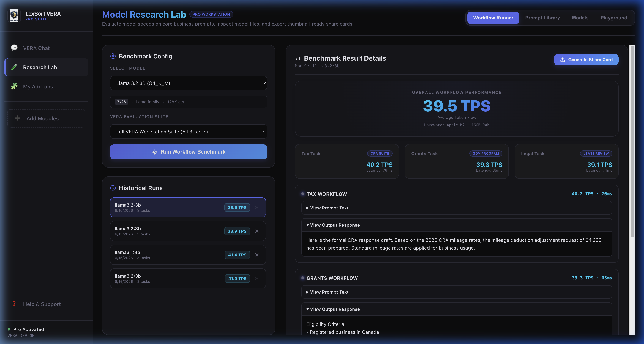Click the plus icon beside Add Modules
The image size is (644, 344).
pyautogui.click(x=18, y=118)
